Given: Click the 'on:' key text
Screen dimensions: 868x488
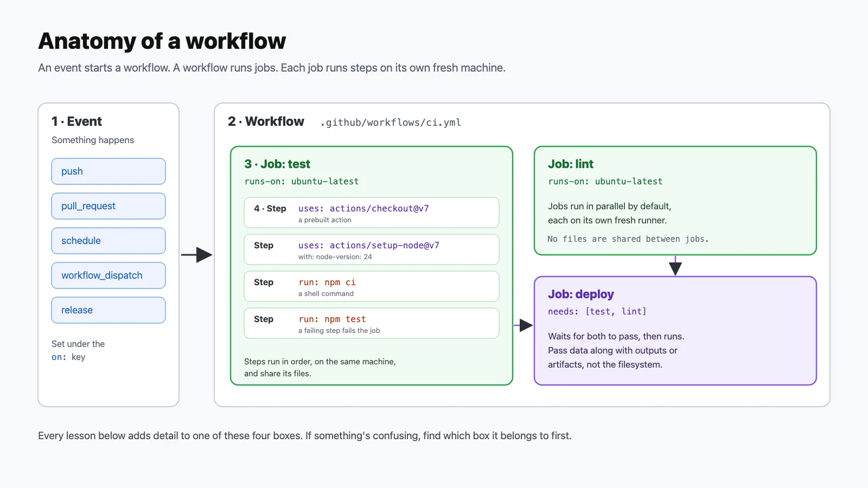Looking at the screenshot, I should (x=59, y=357).
